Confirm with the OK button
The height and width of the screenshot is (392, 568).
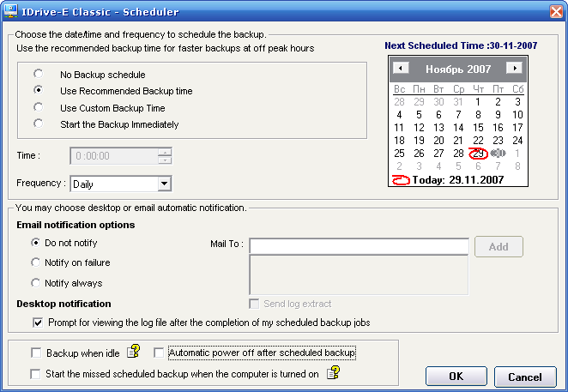(x=456, y=377)
